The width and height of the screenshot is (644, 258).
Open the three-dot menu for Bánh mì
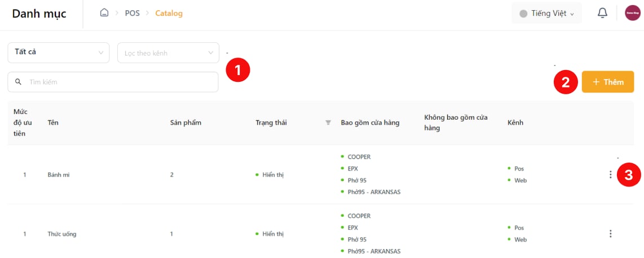[x=610, y=174]
